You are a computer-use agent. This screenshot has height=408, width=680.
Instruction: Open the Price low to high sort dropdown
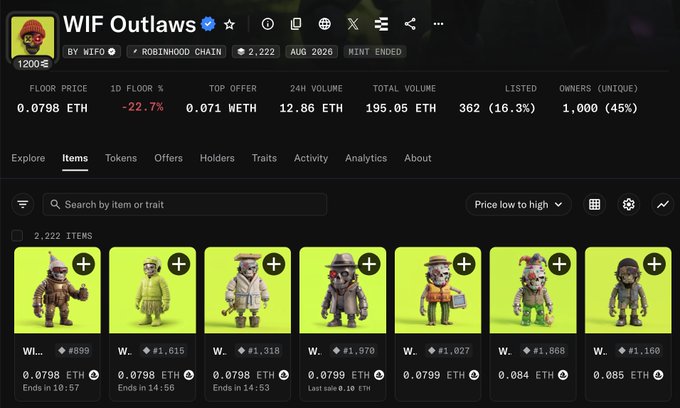click(x=518, y=204)
